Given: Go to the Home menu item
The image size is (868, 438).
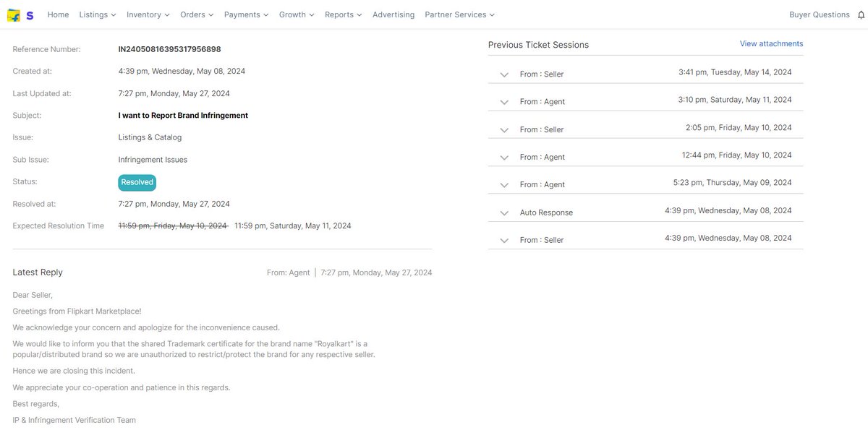Looking at the screenshot, I should click(58, 14).
